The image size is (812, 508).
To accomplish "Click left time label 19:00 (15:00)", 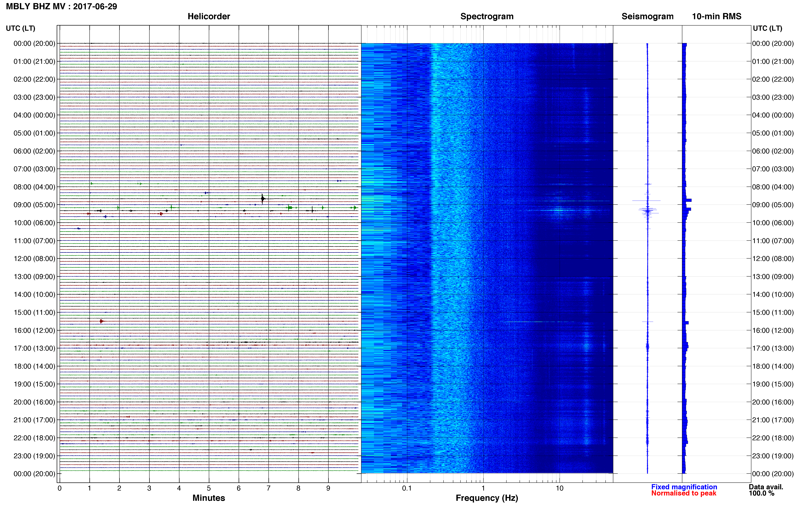I will pyautogui.click(x=34, y=384).
